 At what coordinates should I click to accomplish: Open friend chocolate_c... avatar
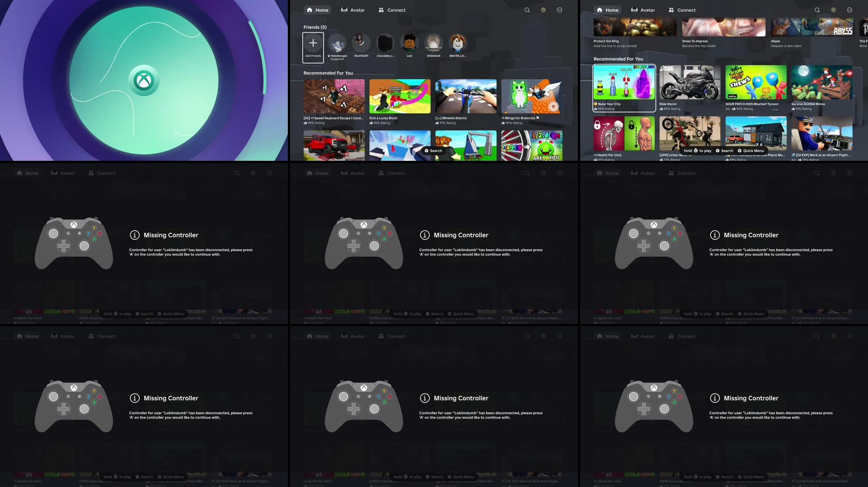point(385,43)
